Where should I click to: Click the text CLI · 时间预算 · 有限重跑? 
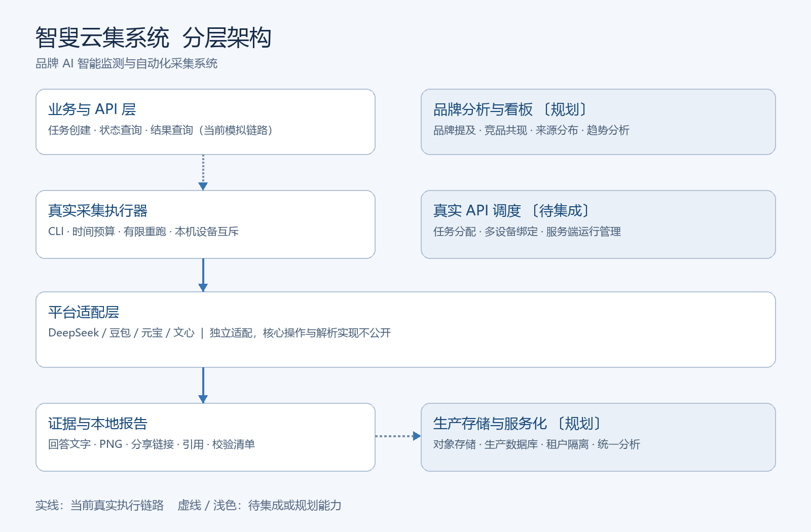(x=107, y=232)
